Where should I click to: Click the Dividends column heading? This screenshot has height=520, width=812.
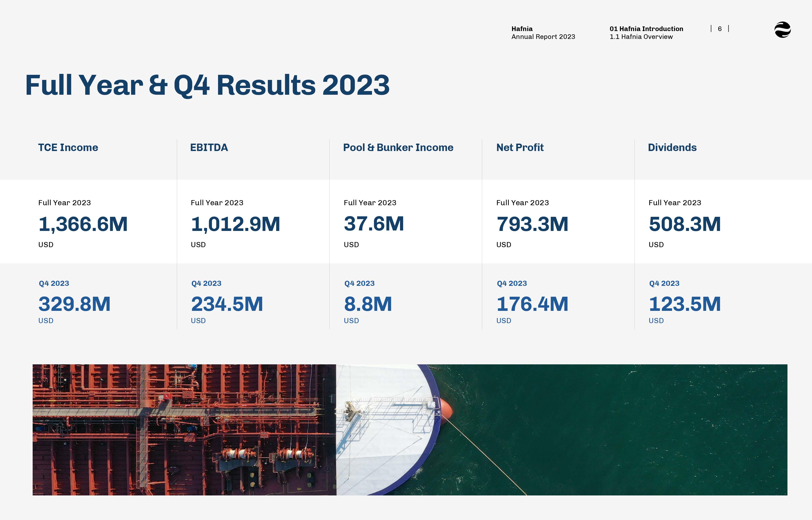[x=672, y=148]
